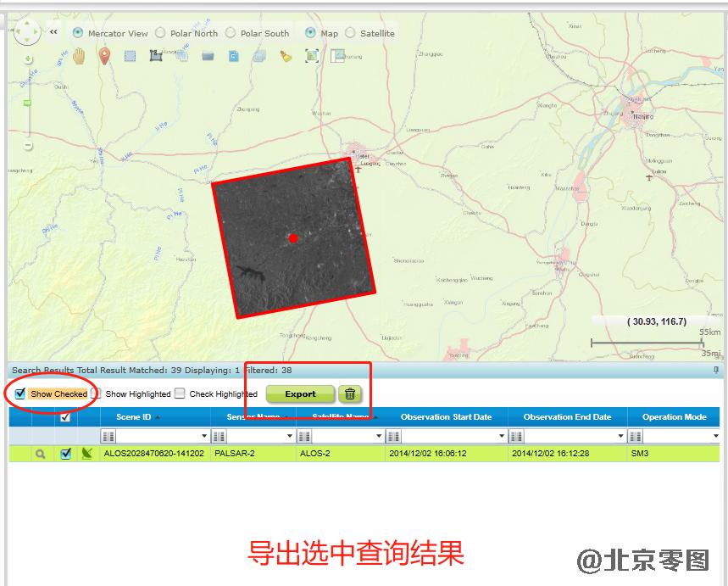Click the zoom in plus button
The height and width of the screenshot is (586, 728).
click(x=28, y=59)
